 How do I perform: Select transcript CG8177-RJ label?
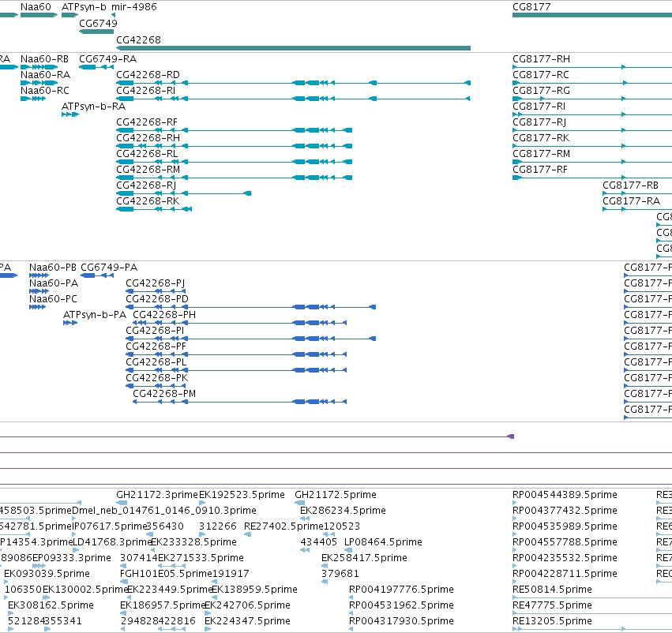coord(539,122)
